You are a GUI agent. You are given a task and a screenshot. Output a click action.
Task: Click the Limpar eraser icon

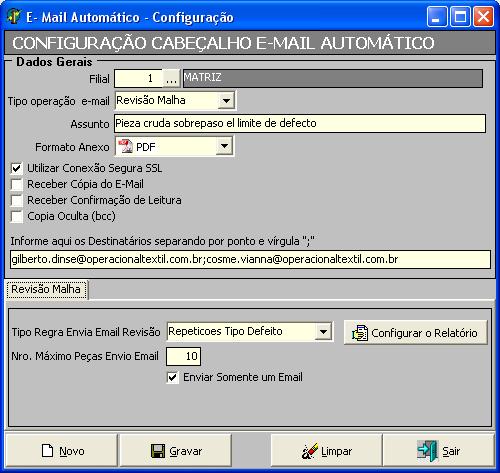coord(310,451)
